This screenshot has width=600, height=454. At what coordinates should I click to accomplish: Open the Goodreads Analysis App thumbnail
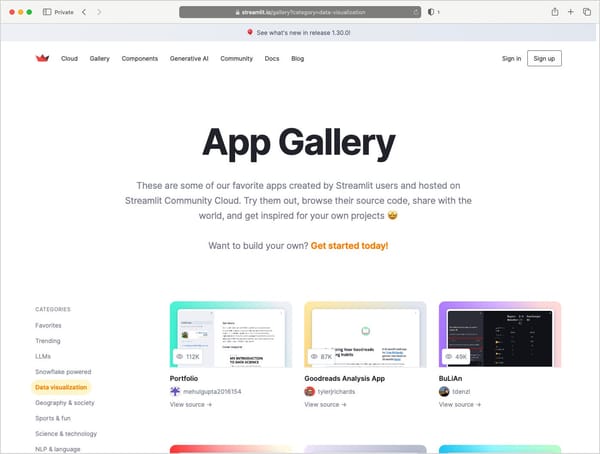tap(365, 335)
